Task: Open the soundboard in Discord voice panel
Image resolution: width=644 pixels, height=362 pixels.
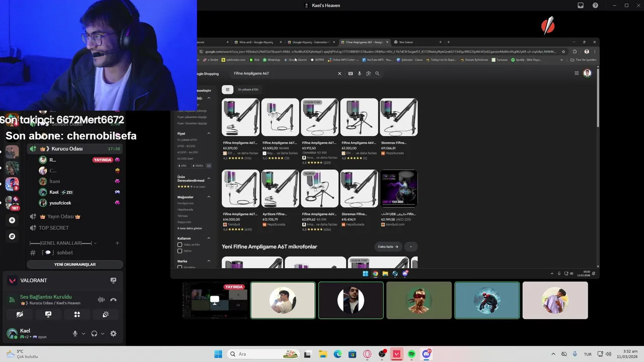Action: (106, 314)
